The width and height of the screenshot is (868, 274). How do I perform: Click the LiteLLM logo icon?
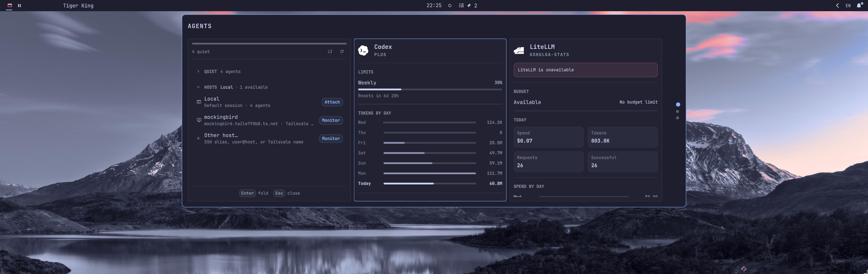(519, 51)
